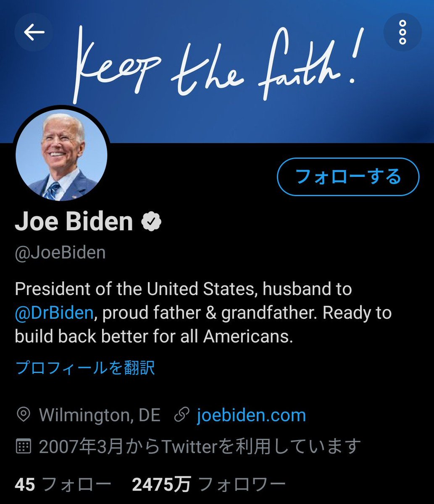
Task: Click the calendar join-date icon
Action: click(24, 446)
